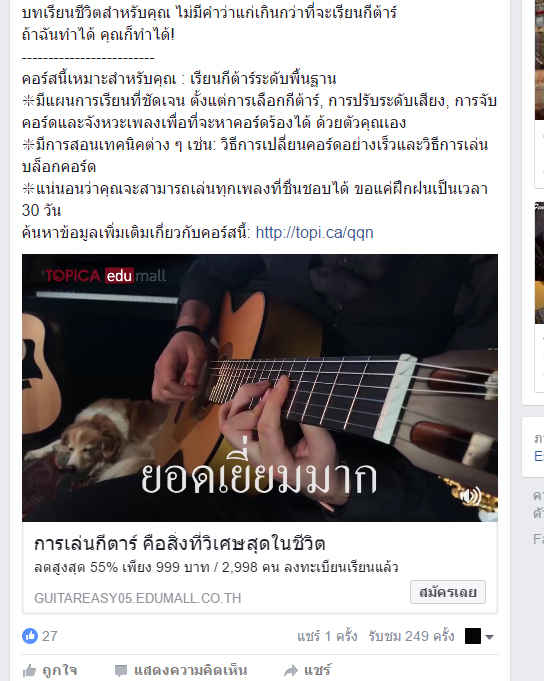View the 27 reactions count

coord(49,636)
